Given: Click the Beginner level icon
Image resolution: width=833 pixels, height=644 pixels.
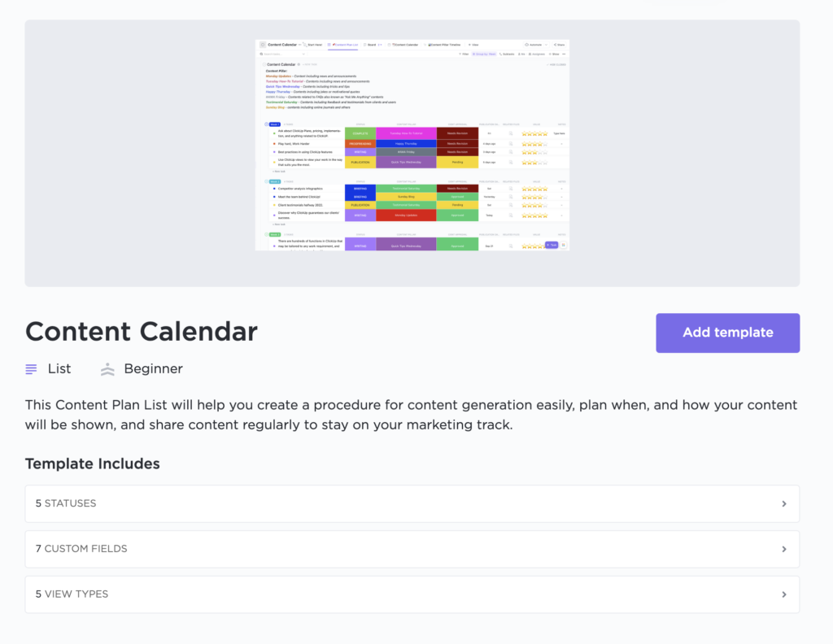Looking at the screenshot, I should tap(108, 369).
